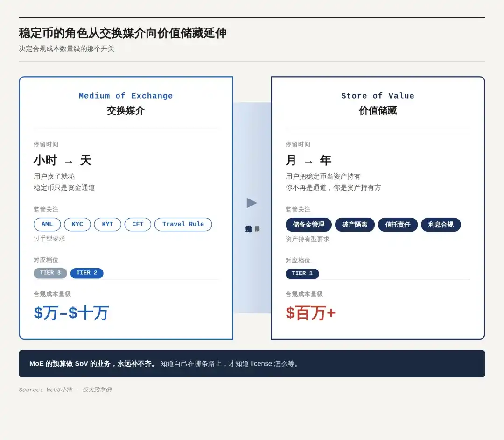The width and height of the screenshot is (504, 440).
Task: Click the dark summary banner at the bottom
Action: [x=252, y=363]
